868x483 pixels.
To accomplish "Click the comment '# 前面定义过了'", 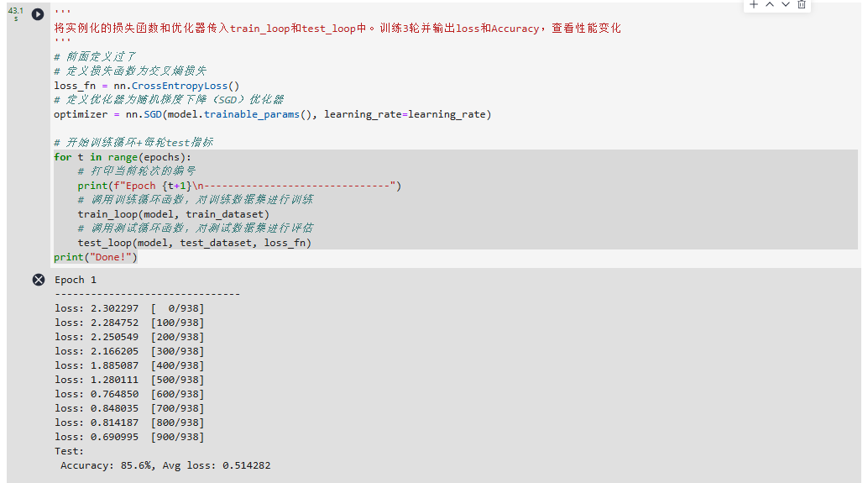I will coord(95,57).
